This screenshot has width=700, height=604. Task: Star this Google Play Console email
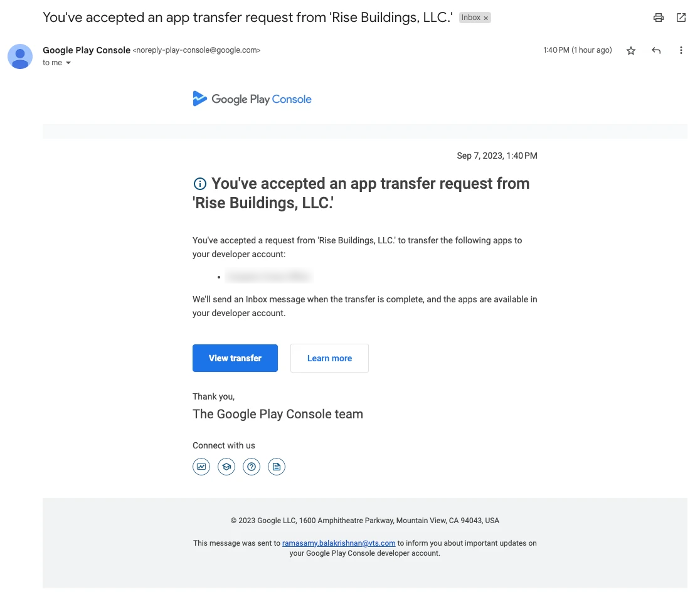[630, 50]
